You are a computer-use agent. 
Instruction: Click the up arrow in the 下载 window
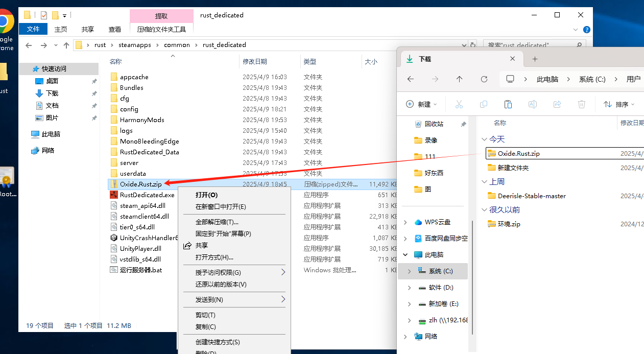pos(460,79)
